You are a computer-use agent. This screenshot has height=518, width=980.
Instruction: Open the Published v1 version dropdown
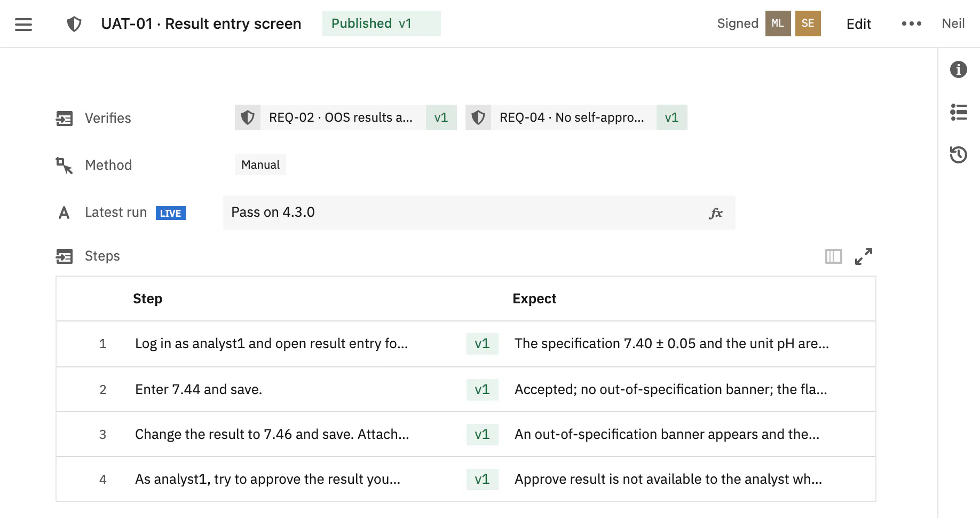point(382,23)
